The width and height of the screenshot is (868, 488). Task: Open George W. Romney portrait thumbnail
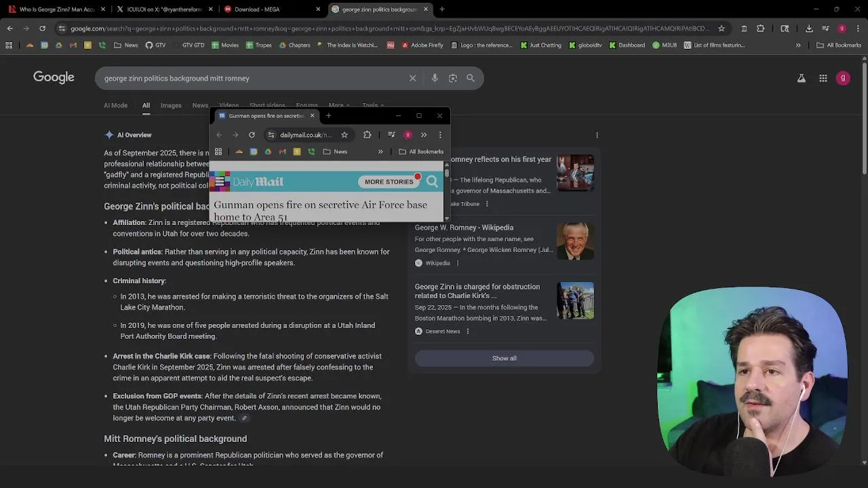point(575,241)
